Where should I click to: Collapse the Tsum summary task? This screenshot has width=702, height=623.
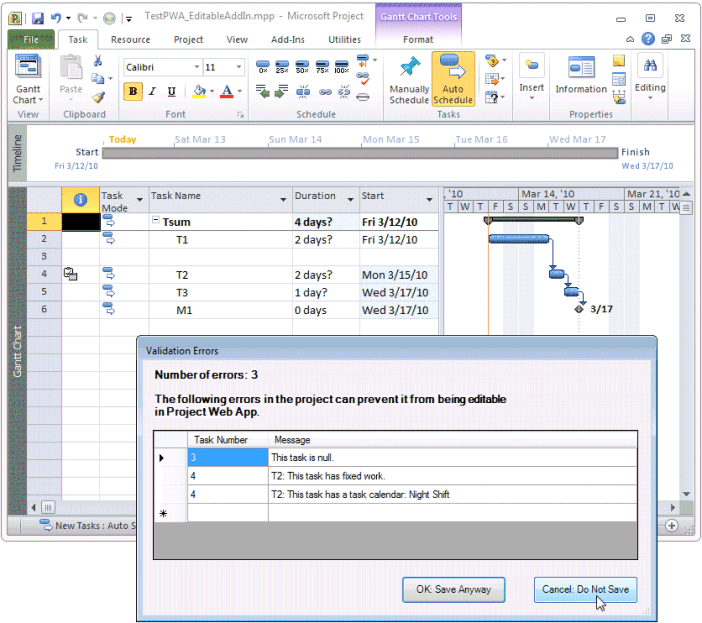pos(155,220)
